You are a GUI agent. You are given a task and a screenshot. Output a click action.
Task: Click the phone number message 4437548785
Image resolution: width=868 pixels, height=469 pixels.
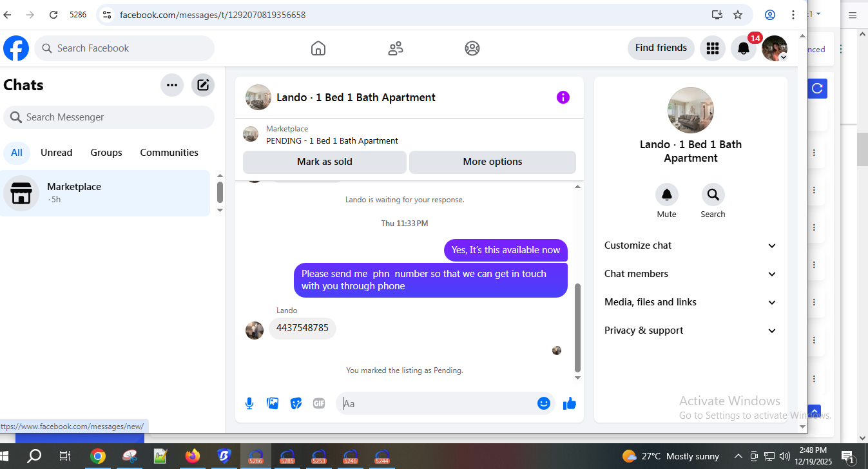(302, 328)
